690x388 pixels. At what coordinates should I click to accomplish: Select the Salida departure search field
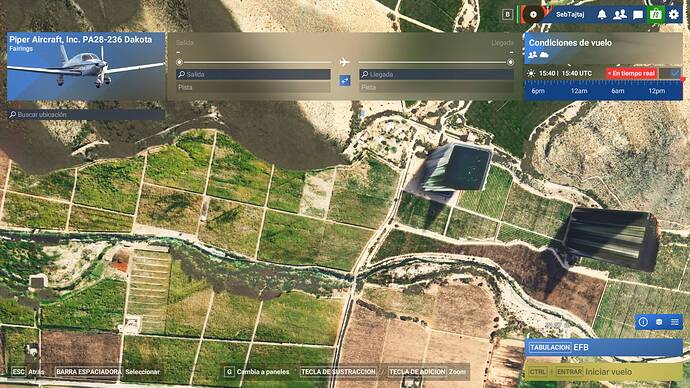click(253, 74)
